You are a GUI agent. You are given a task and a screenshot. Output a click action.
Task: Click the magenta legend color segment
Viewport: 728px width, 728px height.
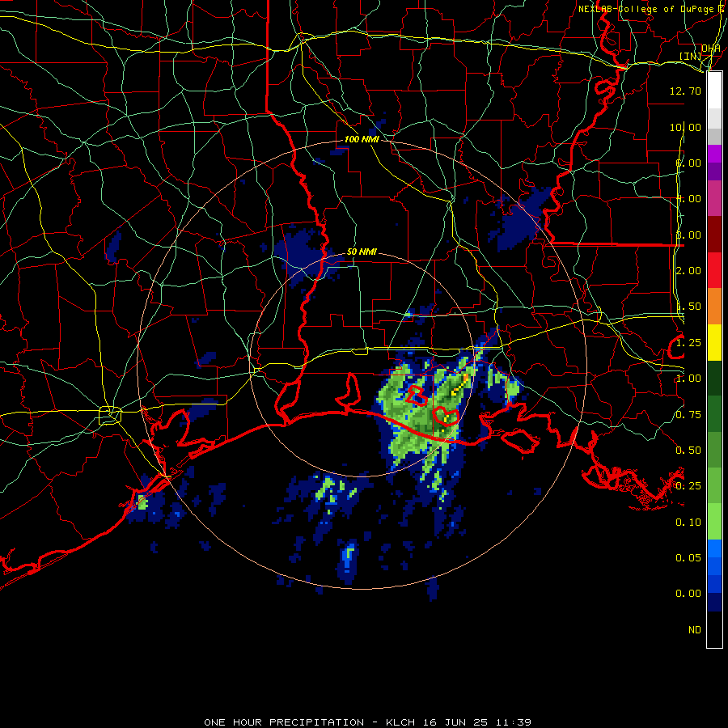pyautogui.click(x=714, y=154)
